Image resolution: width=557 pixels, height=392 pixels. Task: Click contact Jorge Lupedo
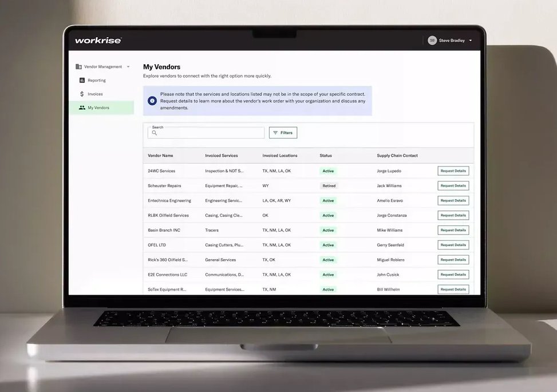point(389,171)
